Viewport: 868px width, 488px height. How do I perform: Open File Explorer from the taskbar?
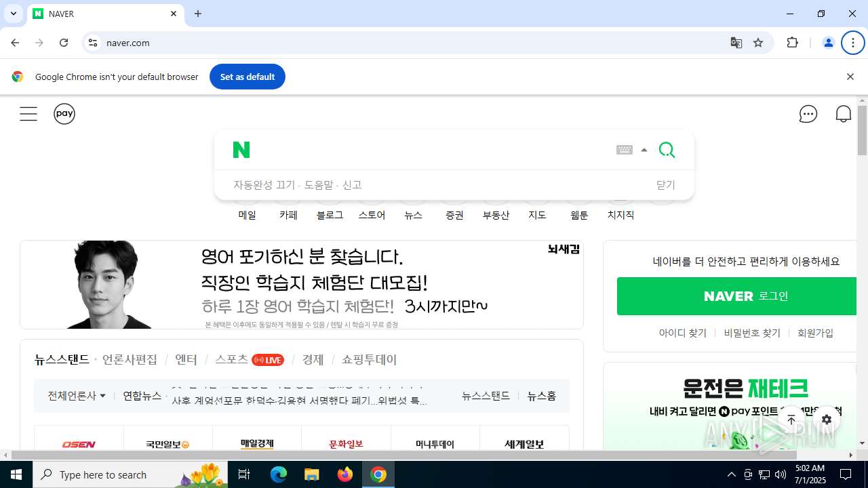[311, 474]
